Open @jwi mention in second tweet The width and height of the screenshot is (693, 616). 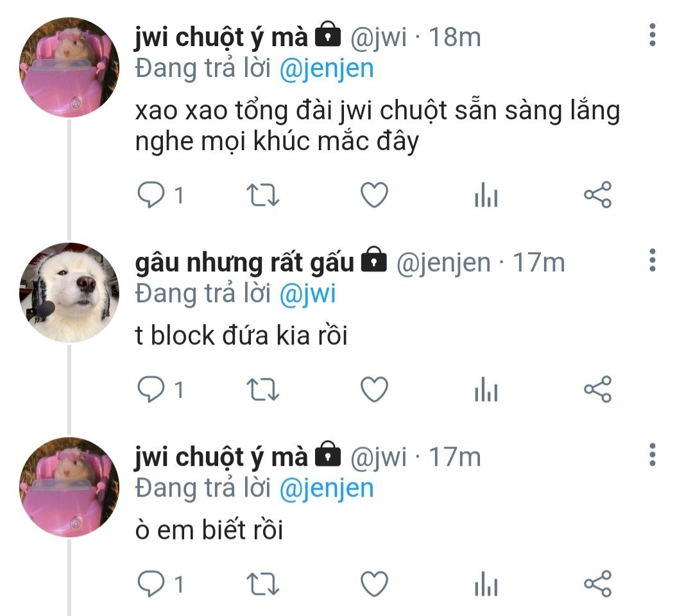coord(307,295)
